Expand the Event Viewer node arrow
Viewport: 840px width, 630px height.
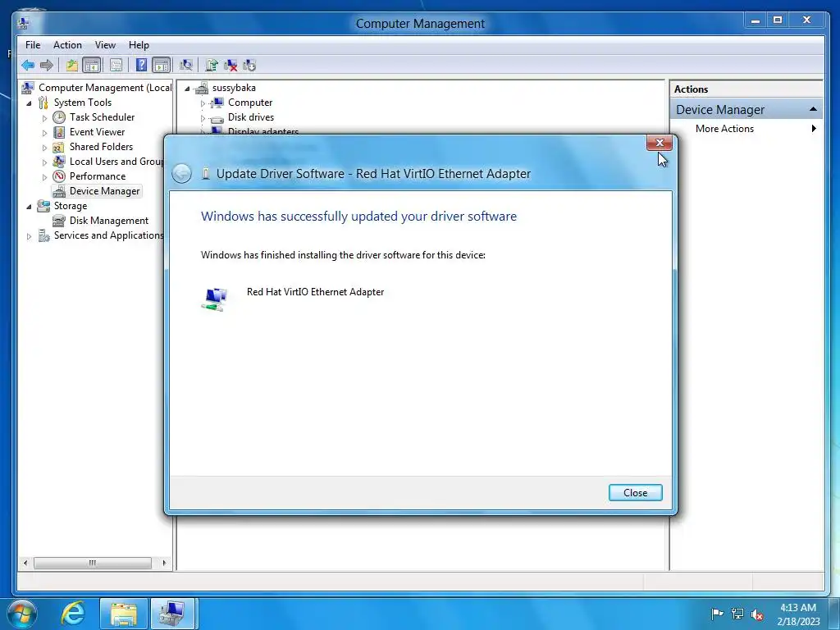[x=44, y=132]
